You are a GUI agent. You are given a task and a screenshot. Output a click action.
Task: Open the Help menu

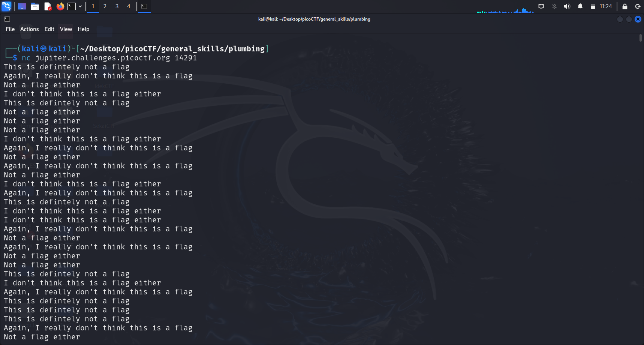[x=83, y=29]
